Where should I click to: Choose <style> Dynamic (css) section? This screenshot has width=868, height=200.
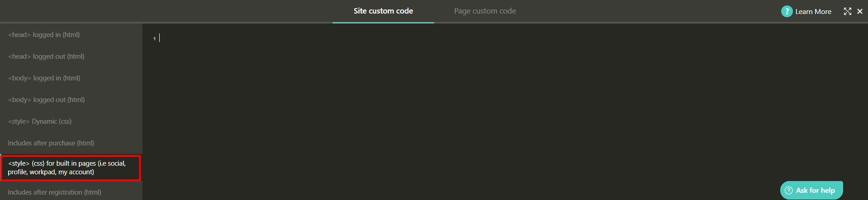pyautogui.click(x=71, y=121)
